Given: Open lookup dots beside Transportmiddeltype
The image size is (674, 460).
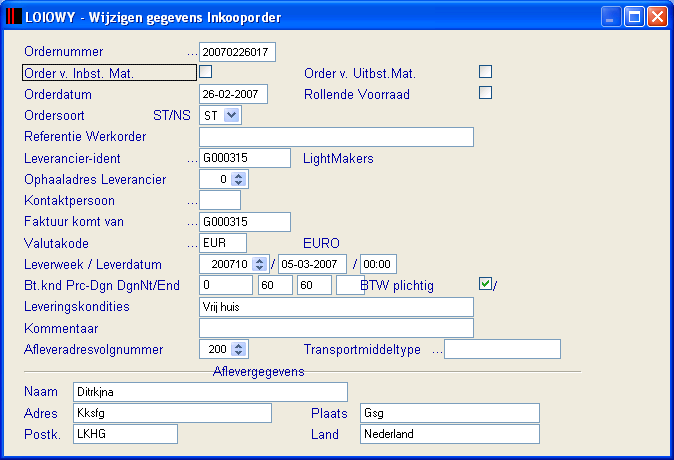Looking at the screenshot, I should [x=437, y=353].
